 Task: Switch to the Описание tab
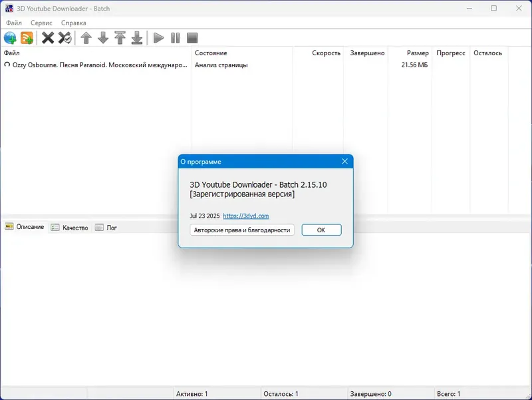pos(25,227)
